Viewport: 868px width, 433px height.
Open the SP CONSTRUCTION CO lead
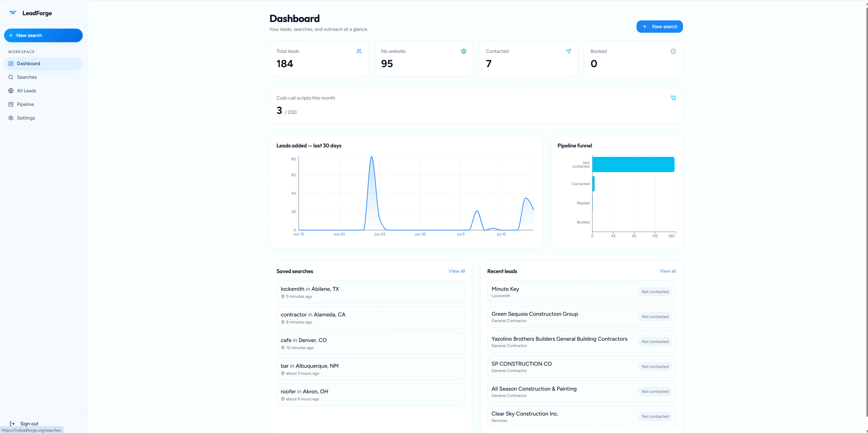[581, 367]
